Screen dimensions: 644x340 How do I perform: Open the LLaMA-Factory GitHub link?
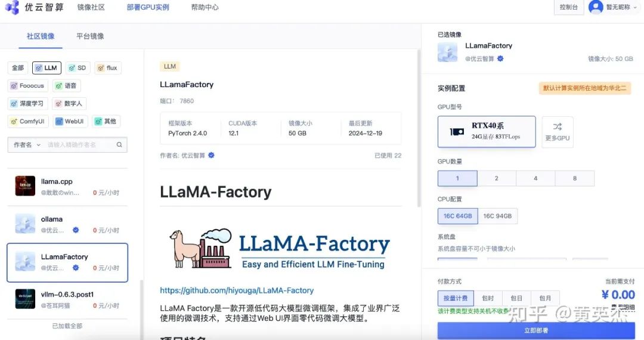(237, 290)
